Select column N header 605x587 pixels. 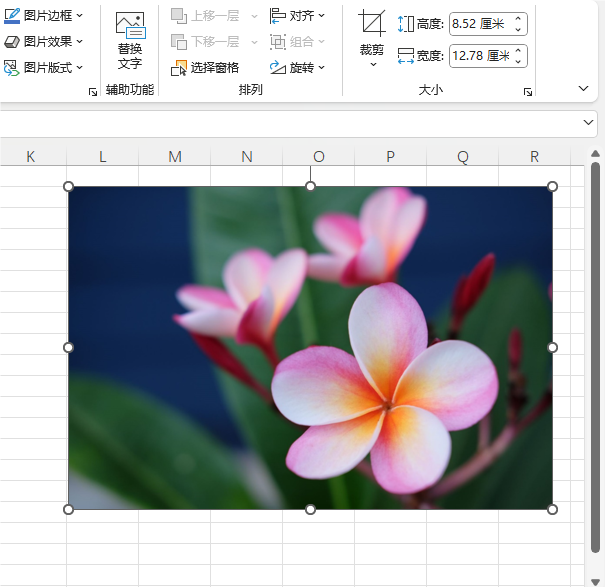click(x=247, y=157)
